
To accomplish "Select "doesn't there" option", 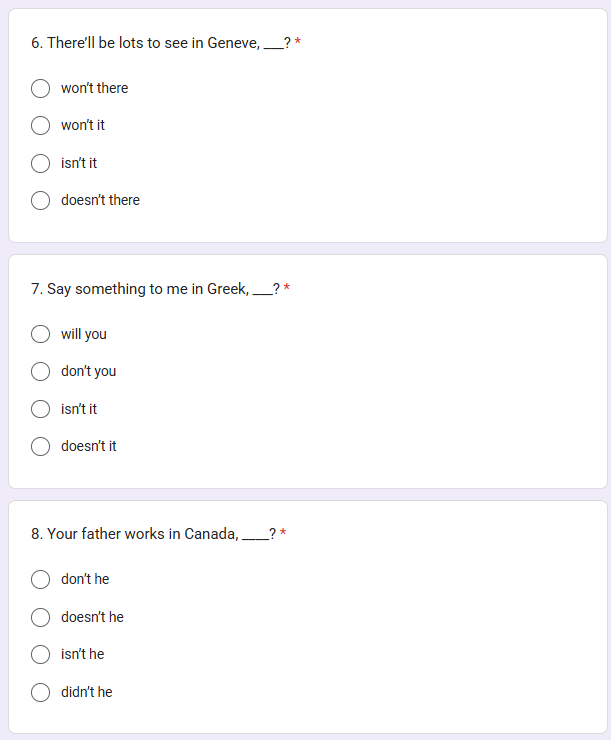I will click(41, 201).
